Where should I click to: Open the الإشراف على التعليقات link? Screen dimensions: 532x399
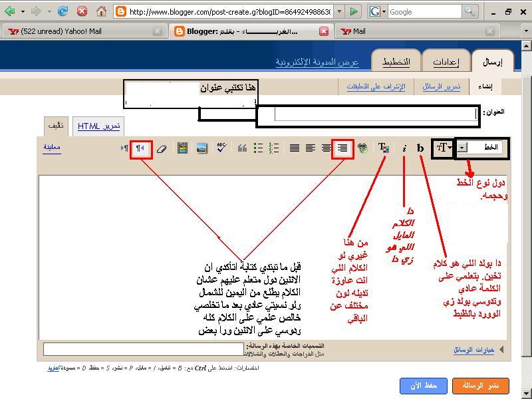click(376, 87)
